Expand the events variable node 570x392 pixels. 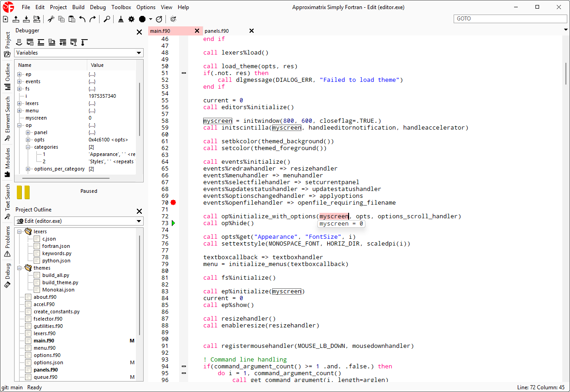click(20, 81)
